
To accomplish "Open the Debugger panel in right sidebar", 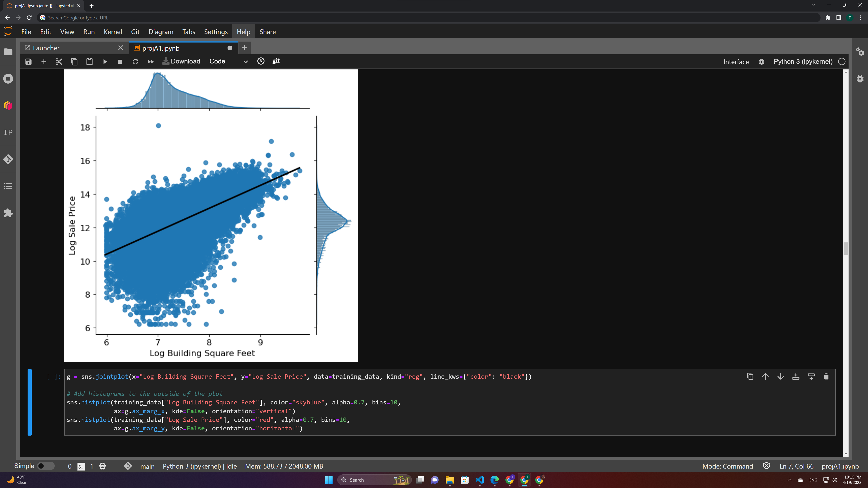I will click(860, 78).
